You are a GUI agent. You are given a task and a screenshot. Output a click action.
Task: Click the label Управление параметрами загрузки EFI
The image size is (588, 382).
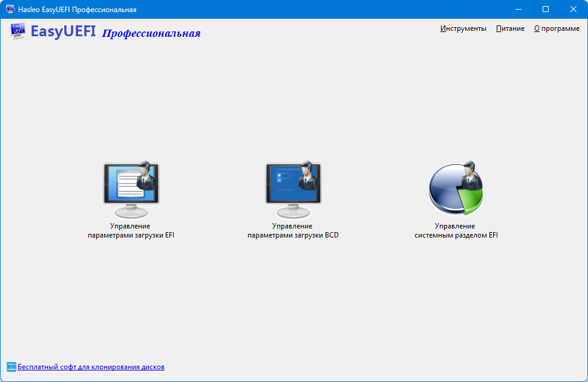[x=131, y=231]
